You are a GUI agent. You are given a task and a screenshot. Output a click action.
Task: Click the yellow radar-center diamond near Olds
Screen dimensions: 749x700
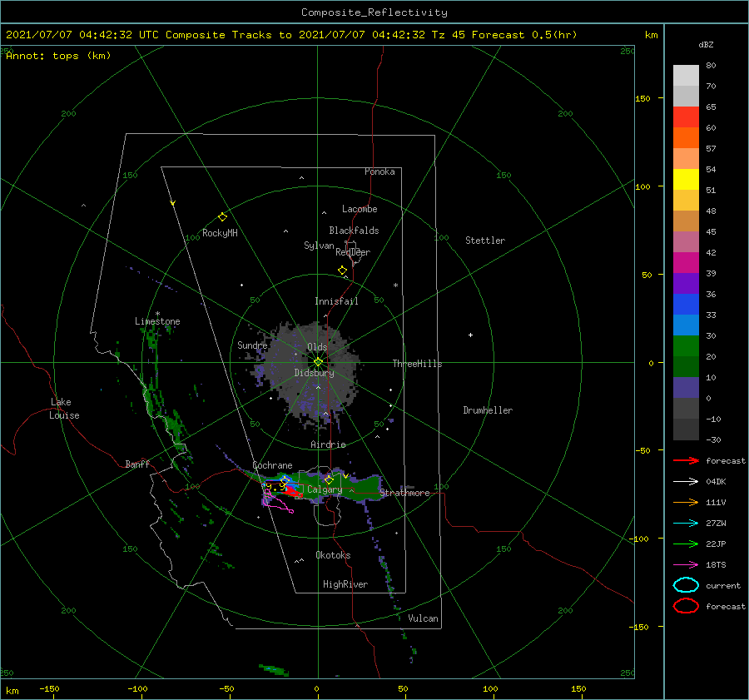tap(318, 362)
